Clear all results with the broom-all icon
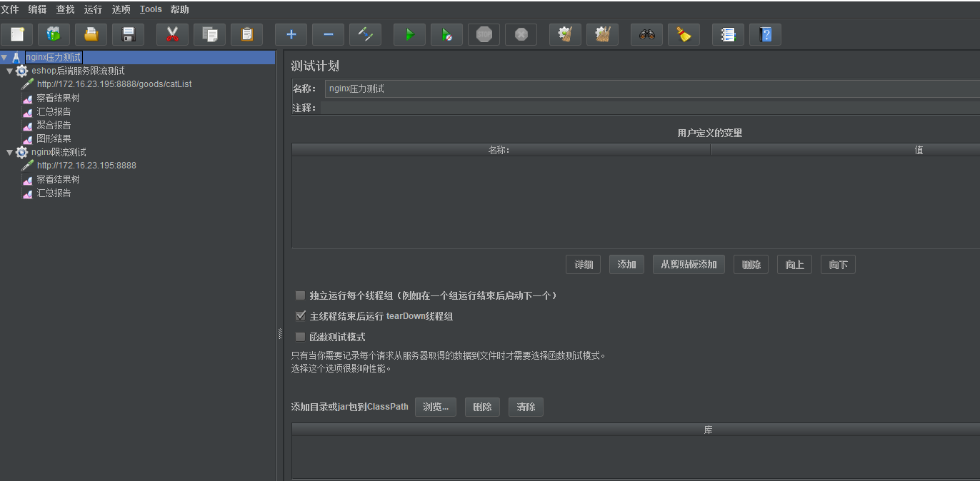This screenshot has width=980, height=481. 602,34
